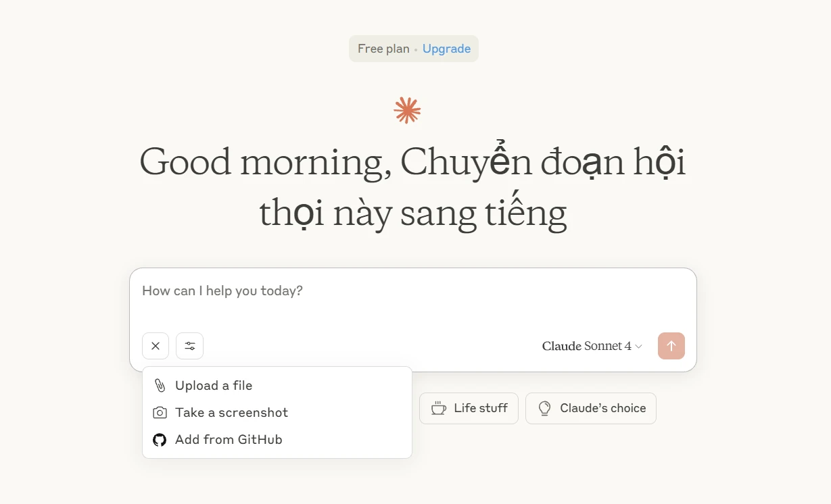Send the message with arrow button

(671, 346)
